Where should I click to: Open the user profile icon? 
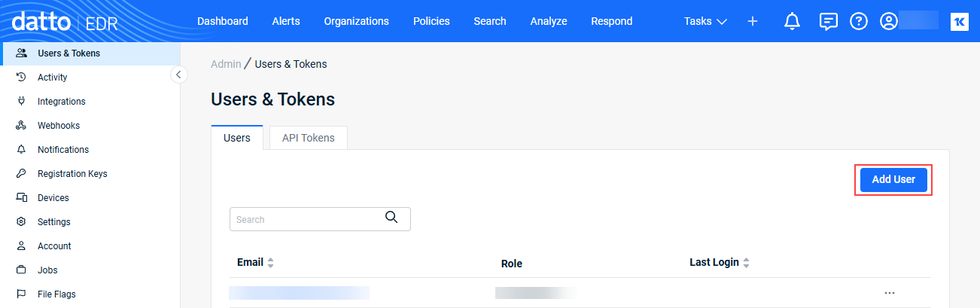pyautogui.click(x=889, y=21)
